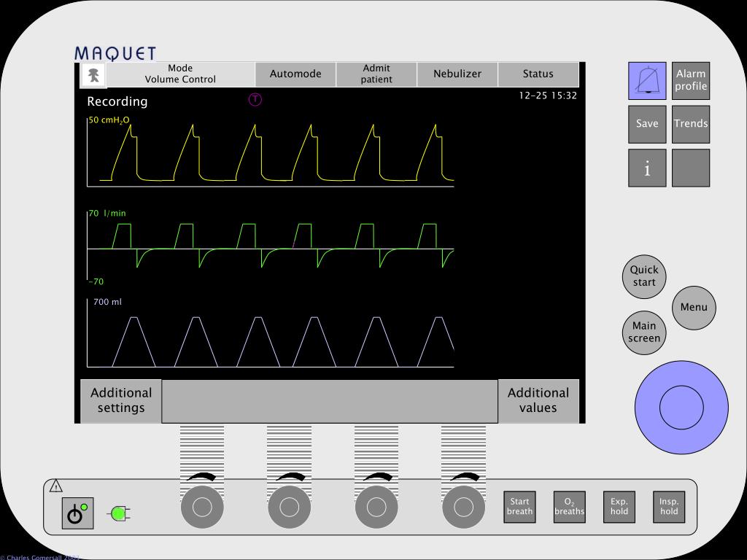The height and width of the screenshot is (560, 747).
Task: Click the patient figure icon beside Mode
Action: (x=93, y=75)
